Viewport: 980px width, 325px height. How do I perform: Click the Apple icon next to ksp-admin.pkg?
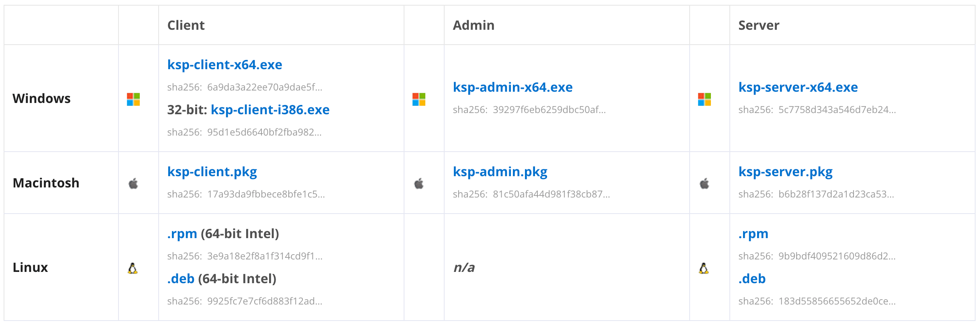click(419, 183)
